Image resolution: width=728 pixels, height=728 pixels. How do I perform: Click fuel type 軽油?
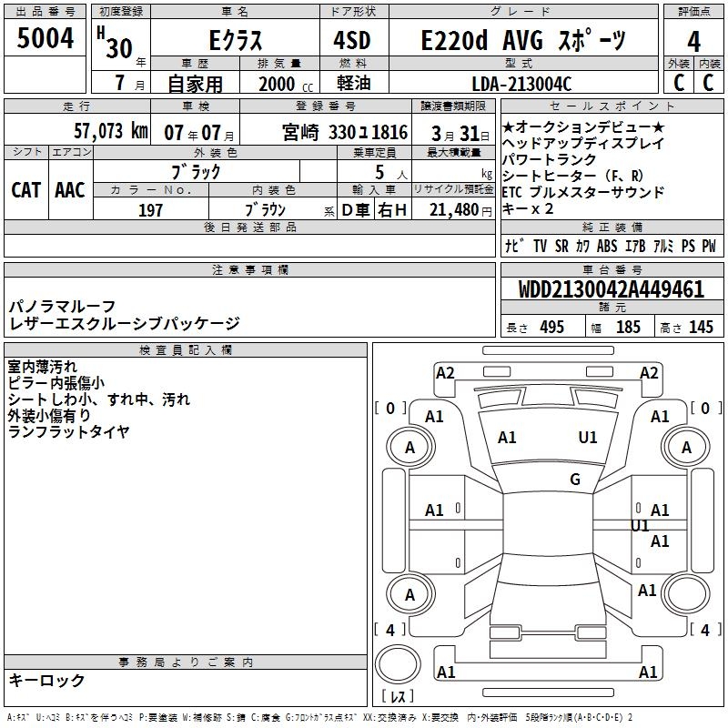(353, 83)
